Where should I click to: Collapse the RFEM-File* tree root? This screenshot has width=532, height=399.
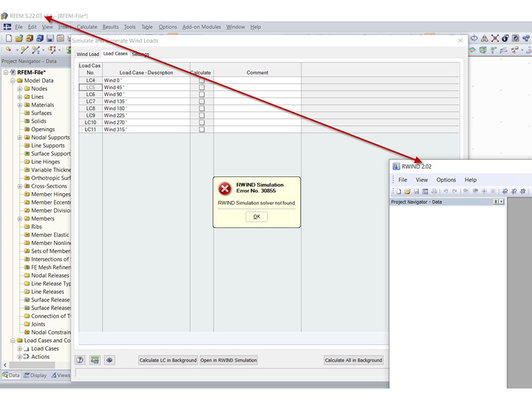6,72
